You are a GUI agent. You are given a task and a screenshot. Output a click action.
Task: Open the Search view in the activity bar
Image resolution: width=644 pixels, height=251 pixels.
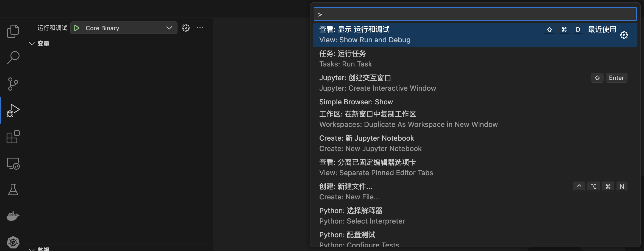(x=13, y=57)
